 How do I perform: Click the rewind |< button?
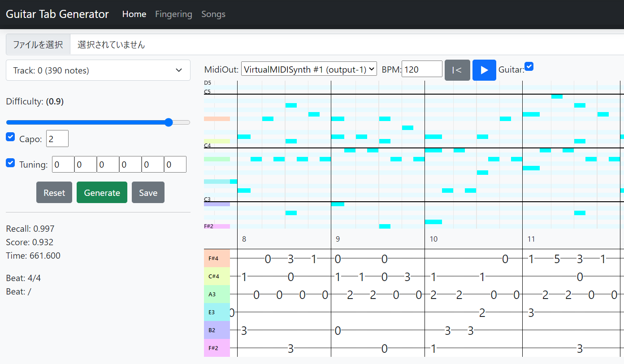pyautogui.click(x=457, y=70)
